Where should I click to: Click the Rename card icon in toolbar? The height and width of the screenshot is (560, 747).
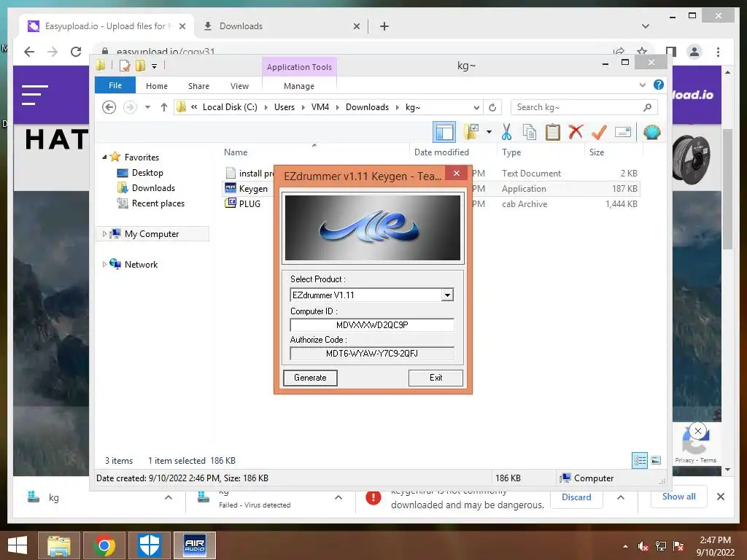(623, 132)
